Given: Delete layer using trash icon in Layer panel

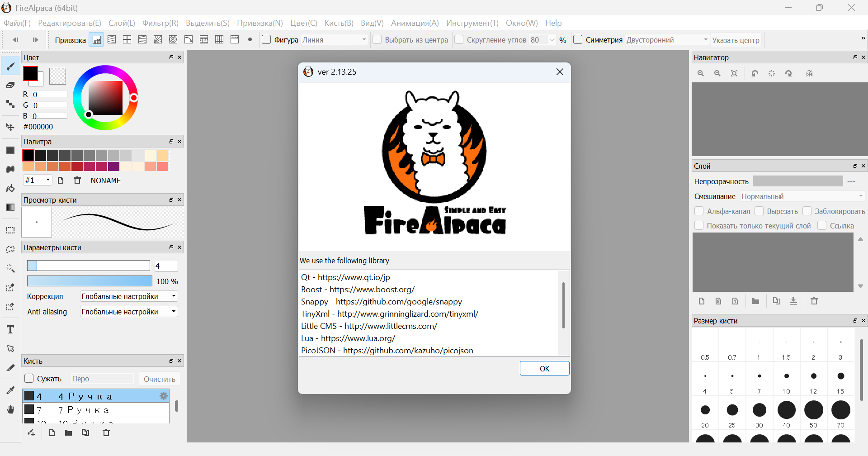Looking at the screenshot, I should tap(814, 301).
